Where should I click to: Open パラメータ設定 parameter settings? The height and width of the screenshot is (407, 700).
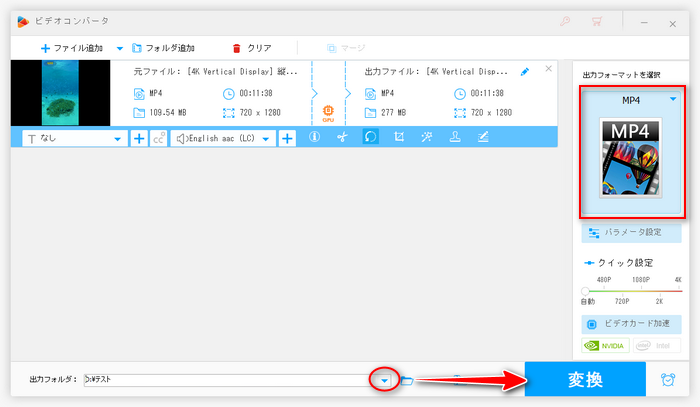[x=631, y=233]
